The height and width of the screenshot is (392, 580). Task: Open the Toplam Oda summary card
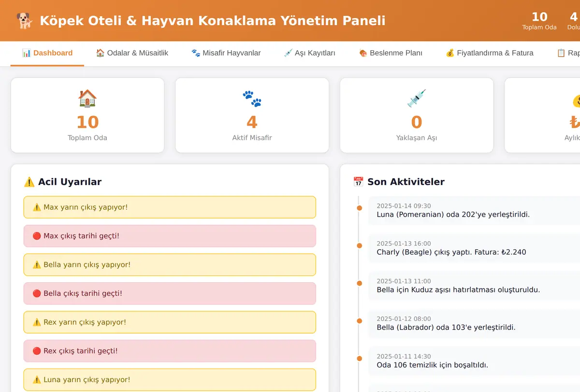pos(87,116)
